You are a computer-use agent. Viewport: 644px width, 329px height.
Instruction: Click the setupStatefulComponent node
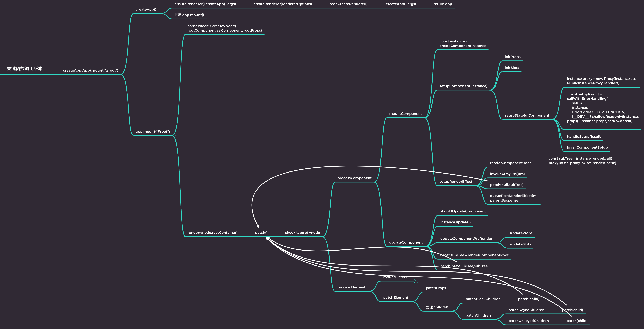pyautogui.click(x=527, y=116)
